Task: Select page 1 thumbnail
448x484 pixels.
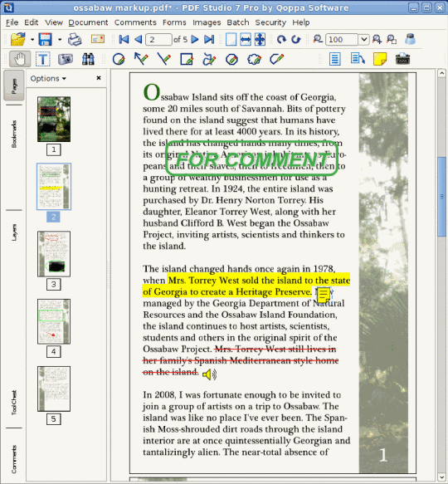Action: 54,120
